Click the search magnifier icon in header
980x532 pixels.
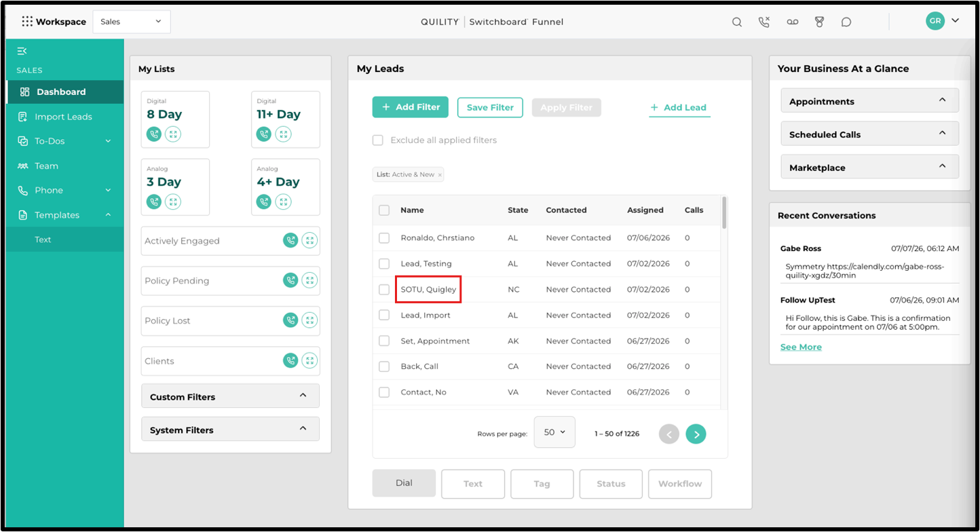tap(737, 22)
